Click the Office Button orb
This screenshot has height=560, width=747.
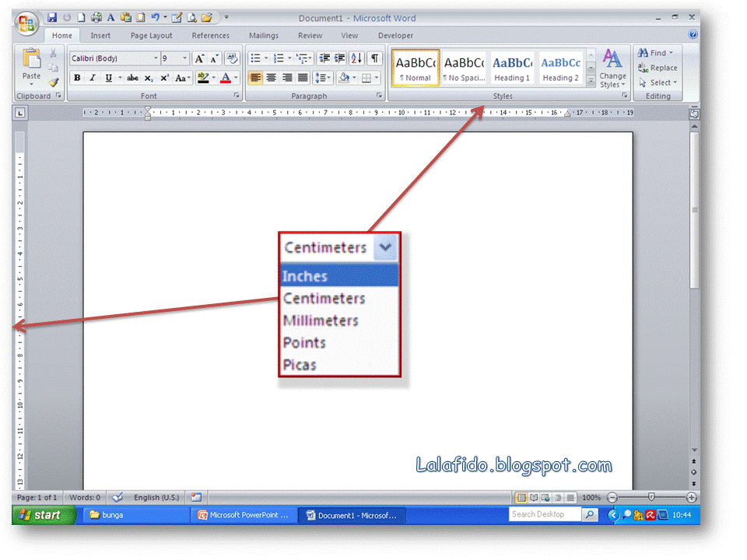click(x=26, y=23)
